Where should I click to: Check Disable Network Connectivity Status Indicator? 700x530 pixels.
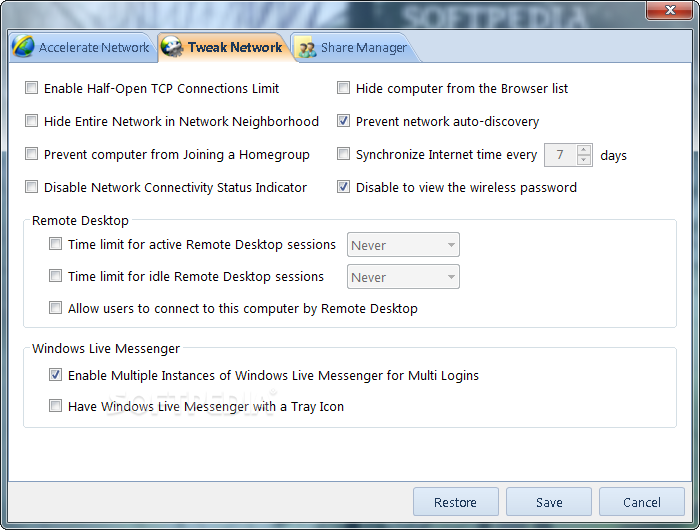(31, 187)
